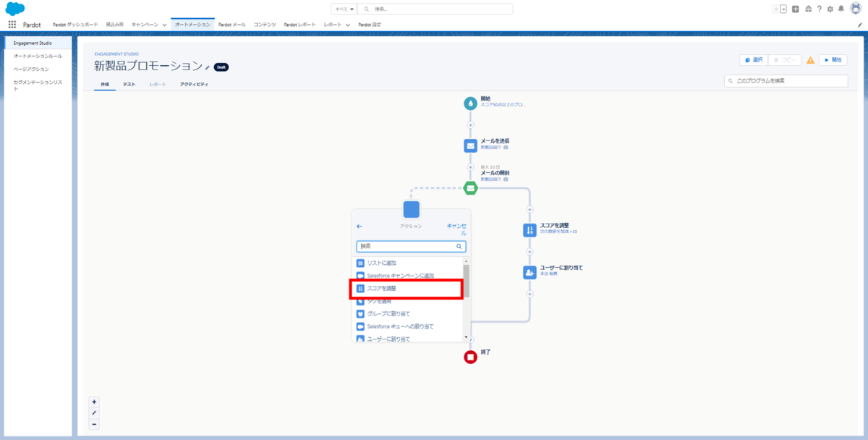Click the orange warning triangle icon

pos(810,61)
